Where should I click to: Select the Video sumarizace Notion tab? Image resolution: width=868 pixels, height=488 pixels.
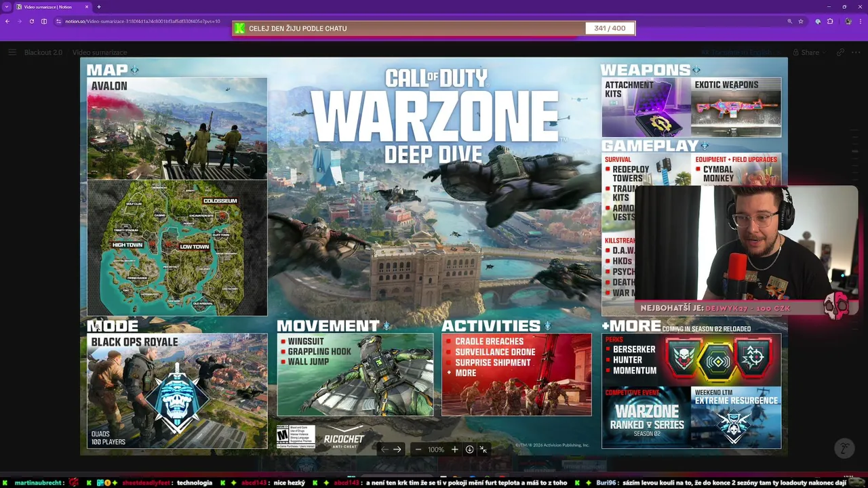point(52,7)
